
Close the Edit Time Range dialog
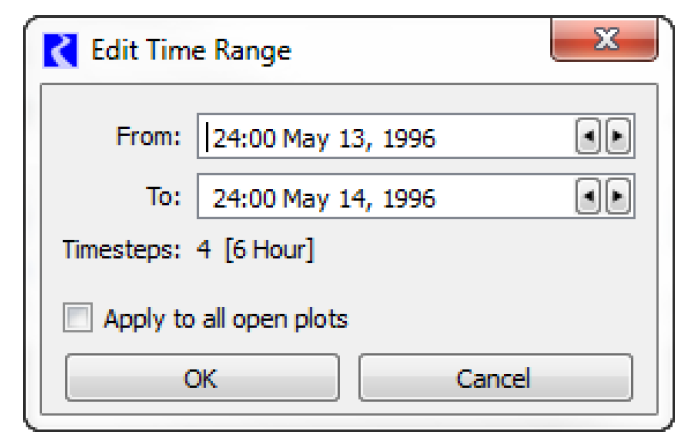tap(604, 42)
